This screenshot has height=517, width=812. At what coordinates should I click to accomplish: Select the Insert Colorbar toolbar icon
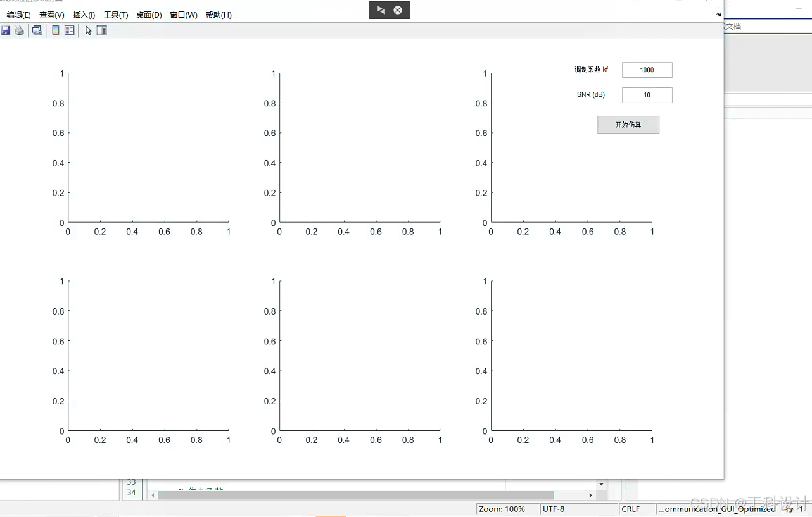[x=55, y=30]
